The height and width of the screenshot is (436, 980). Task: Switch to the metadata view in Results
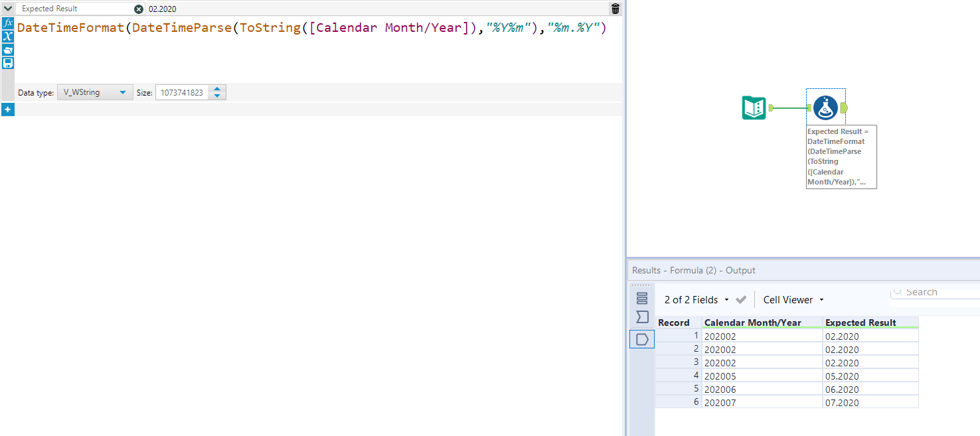[x=641, y=317]
